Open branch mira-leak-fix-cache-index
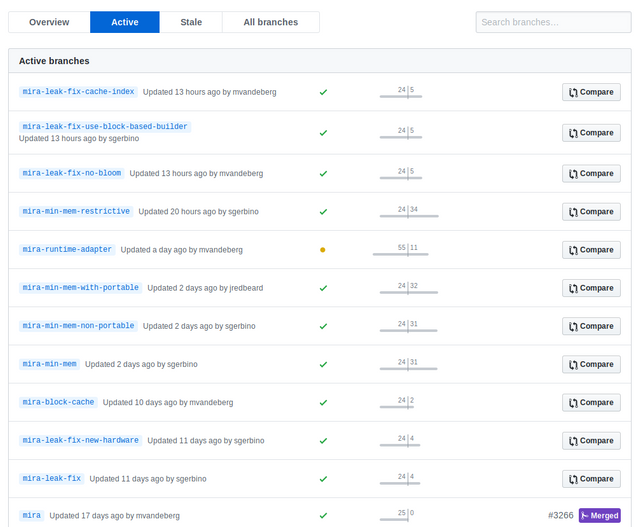Screen dimensions: 640x527 pyautogui.click(x=78, y=91)
